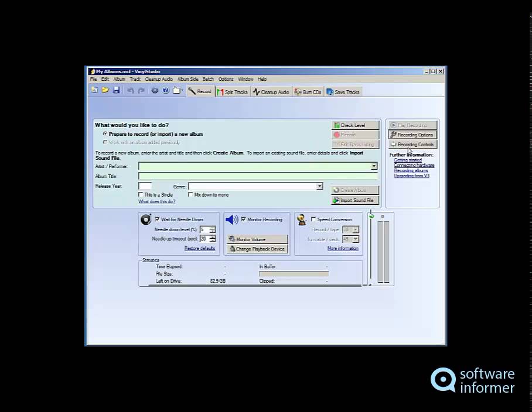Click the Import Sound File button
Viewport: 532px width, 412px height.
click(x=355, y=200)
